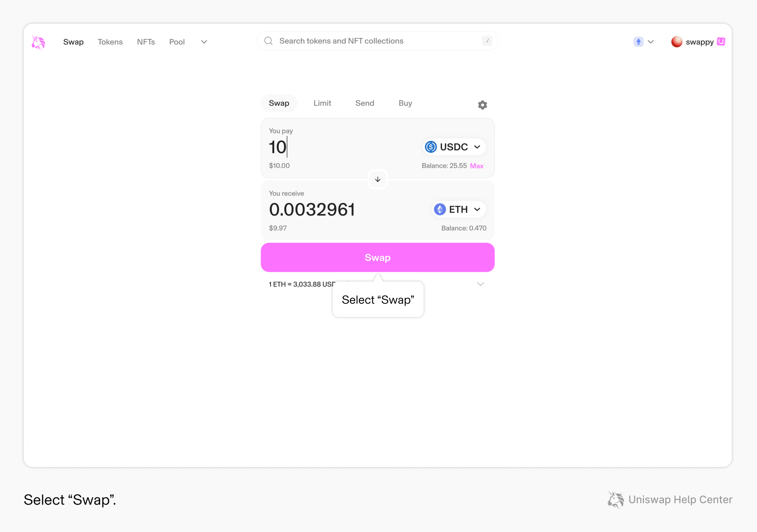The height and width of the screenshot is (532, 757).
Task: Open the ETH token selector
Action: pyautogui.click(x=459, y=209)
